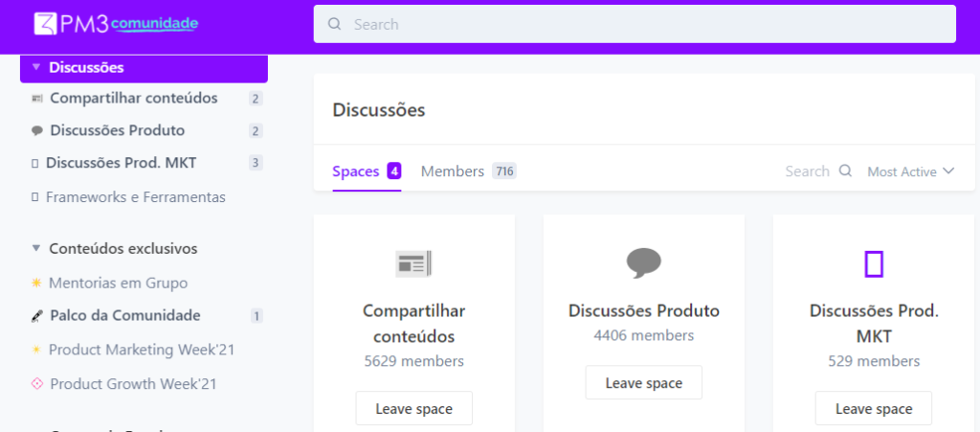980x432 pixels.
Task: Click unread badge 2 on Compartilhar conteúdos
Action: [x=256, y=98]
